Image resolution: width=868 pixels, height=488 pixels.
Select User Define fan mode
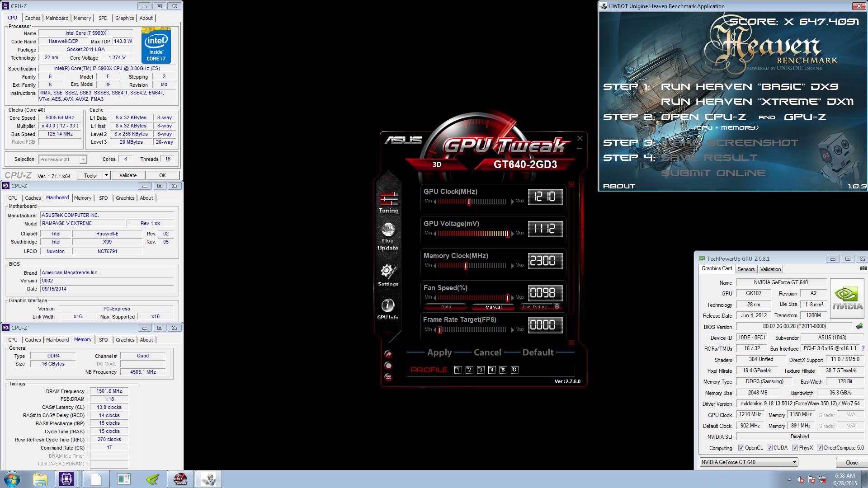tap(535, 307)
